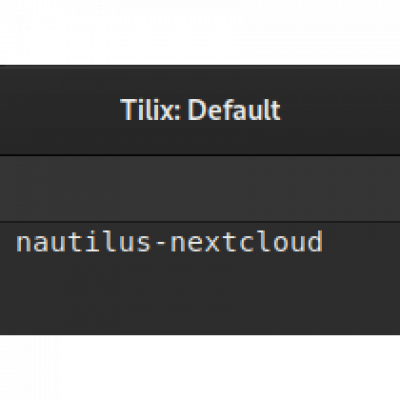The width and height of the screenshot is (400, 400).
Task: Click empty terminal area right of nautilus-nextcloud
Action: [x=362, y=242]
